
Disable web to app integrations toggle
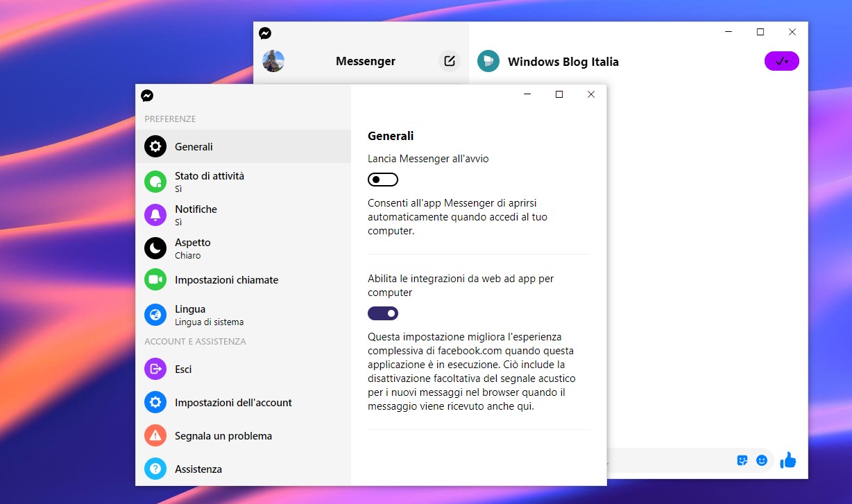(383, 313)
